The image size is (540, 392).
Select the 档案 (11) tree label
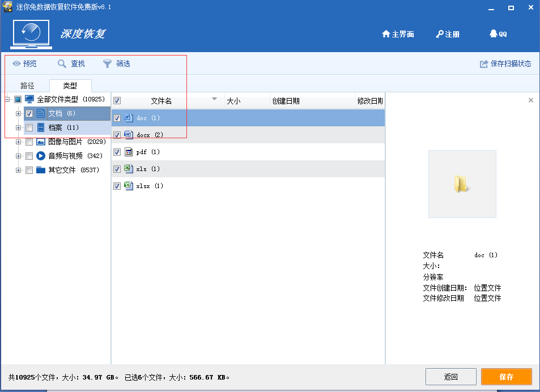click(63, 127)
